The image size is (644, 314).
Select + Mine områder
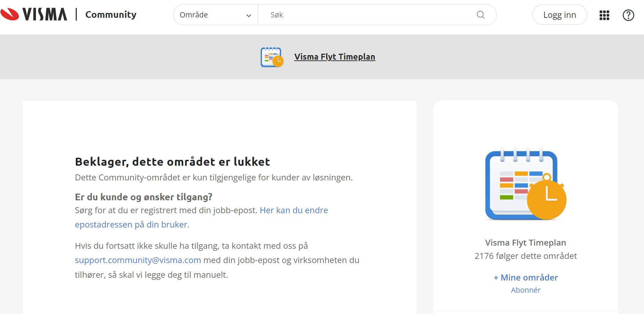click(525, 277)
